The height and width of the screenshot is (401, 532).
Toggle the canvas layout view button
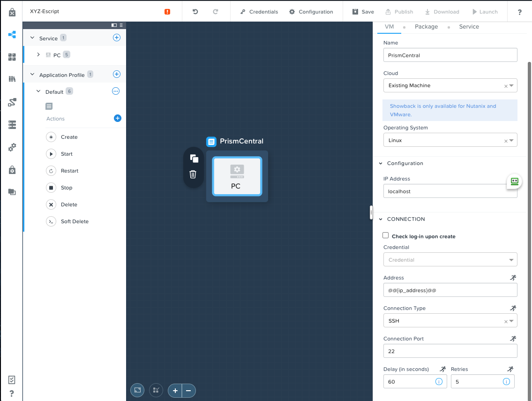[x=156, y=390]
